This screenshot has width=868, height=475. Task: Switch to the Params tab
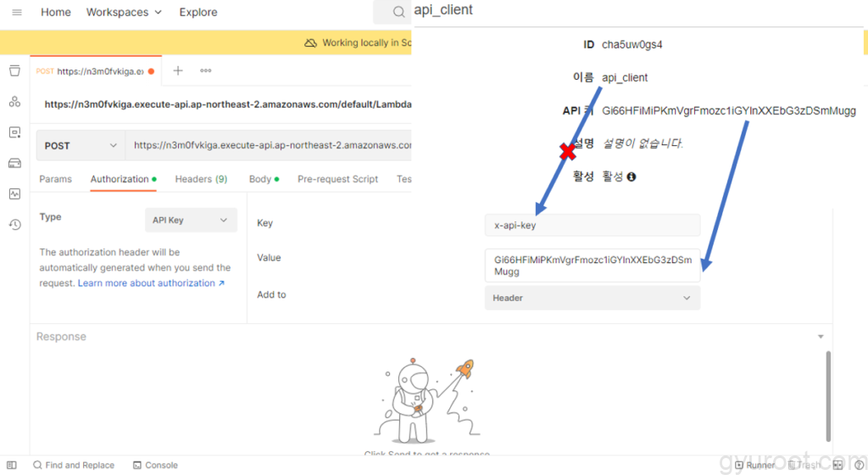click(x=56, y=179)
